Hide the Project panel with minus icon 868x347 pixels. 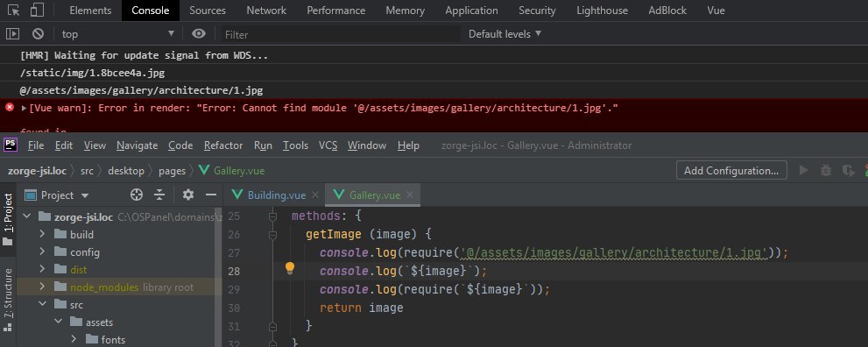211,195
